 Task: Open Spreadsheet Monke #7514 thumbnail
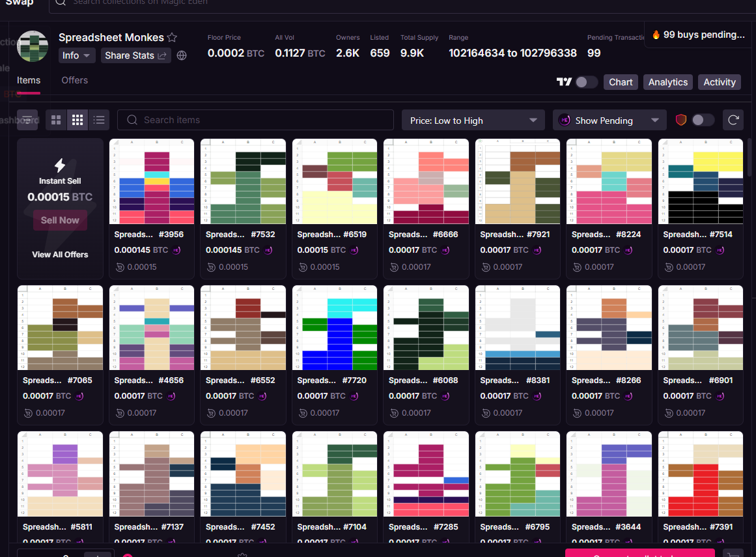[701, 181]
